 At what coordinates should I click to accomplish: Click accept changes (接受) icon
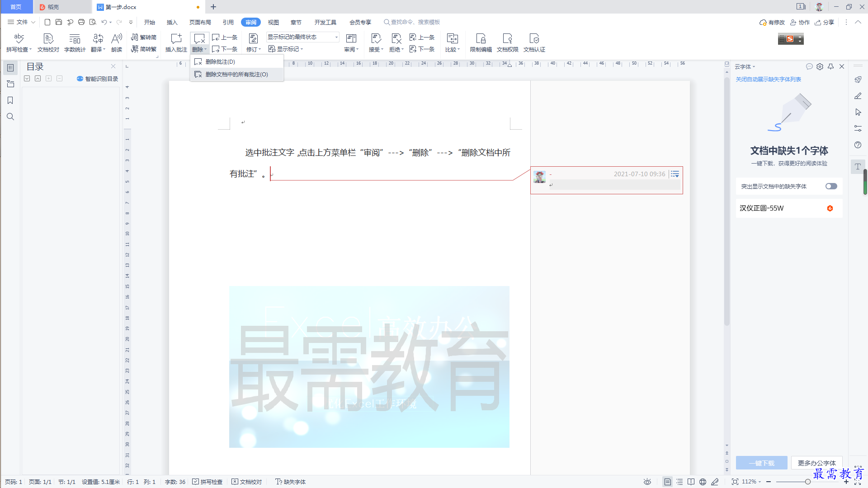point(376,38)
